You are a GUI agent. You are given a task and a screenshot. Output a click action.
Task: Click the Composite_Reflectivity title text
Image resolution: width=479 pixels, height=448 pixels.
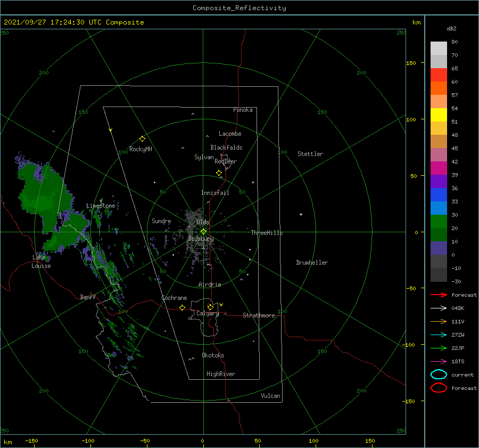point(240,8)
